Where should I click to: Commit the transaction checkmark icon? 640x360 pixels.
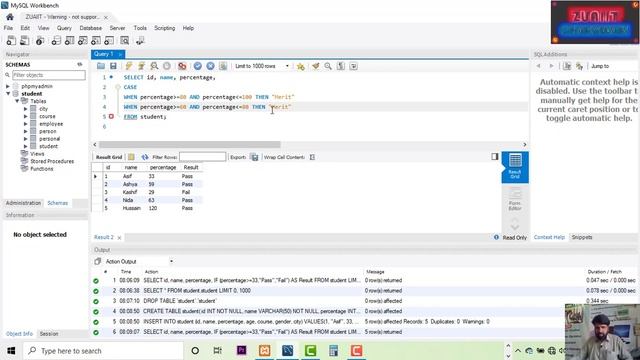[x=198, y=66]
